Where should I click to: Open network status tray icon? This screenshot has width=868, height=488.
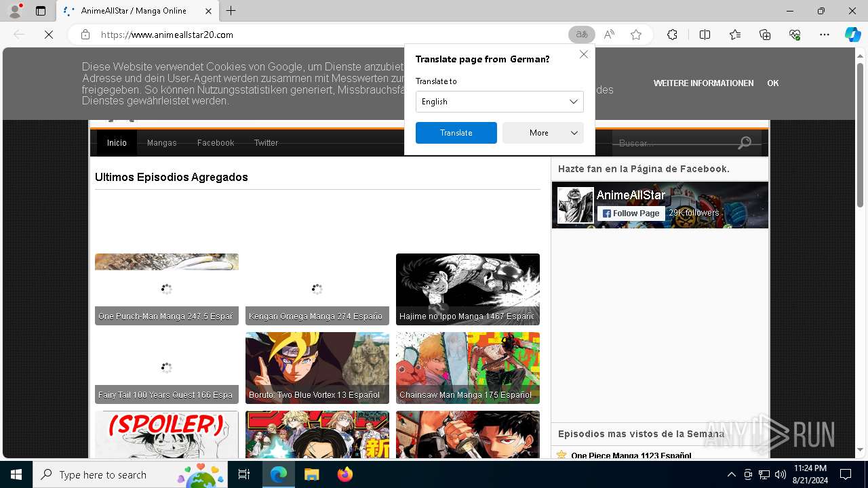point(764,474)
